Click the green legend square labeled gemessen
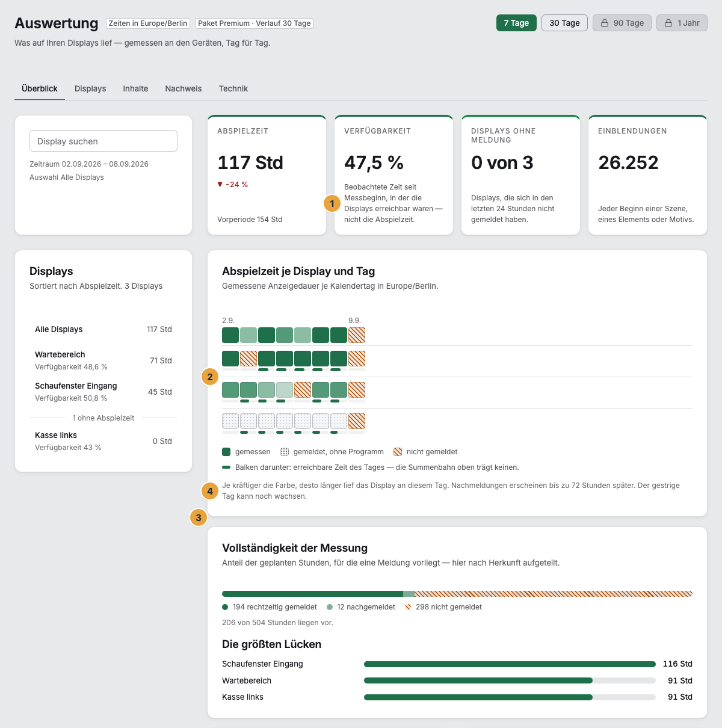722x728 pixels. coord(226,452)
